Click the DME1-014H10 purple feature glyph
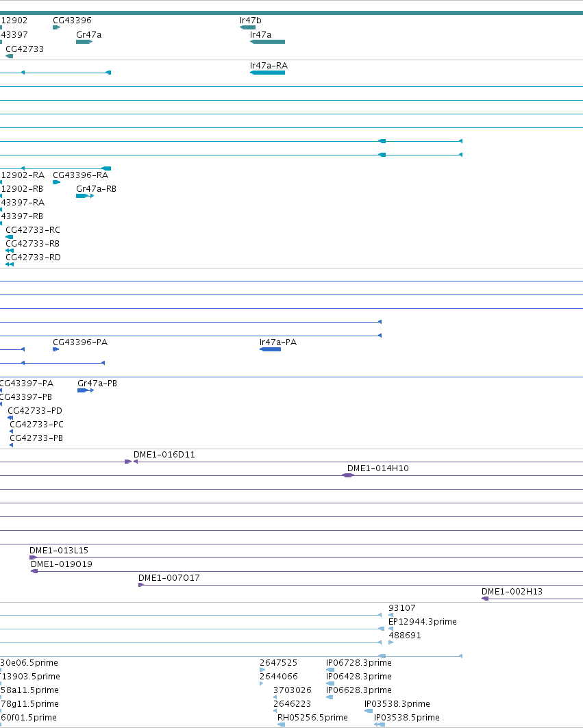The width and height of the screenshot is (583, 728). (348, 475)
